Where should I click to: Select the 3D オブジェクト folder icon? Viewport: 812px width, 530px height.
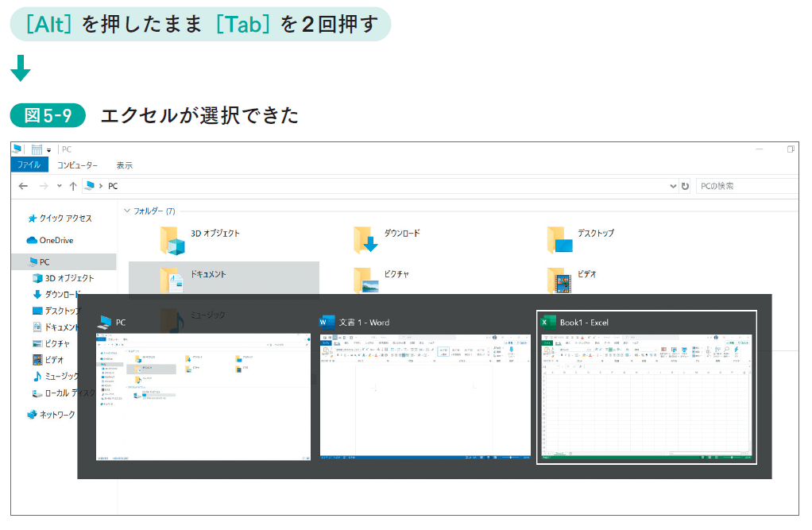pos(172,241)
